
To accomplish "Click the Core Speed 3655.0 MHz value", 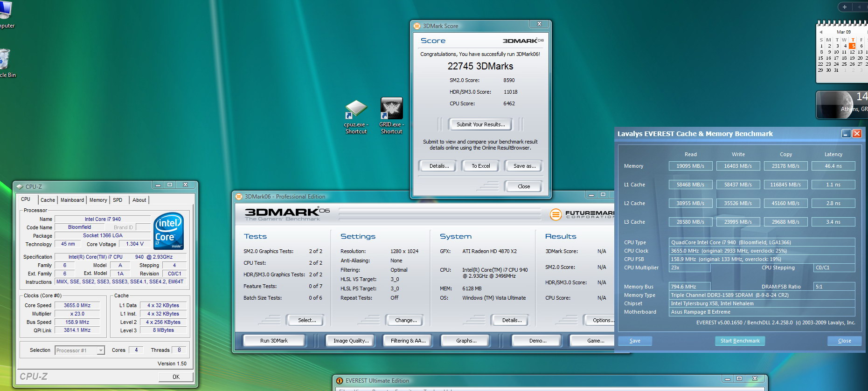I will [77, 306].
